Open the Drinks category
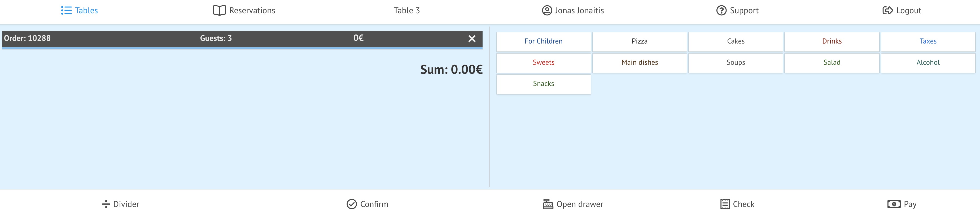The height and width of the screenshot is (216, 980). pyautogui.click(x=832, y=41)
